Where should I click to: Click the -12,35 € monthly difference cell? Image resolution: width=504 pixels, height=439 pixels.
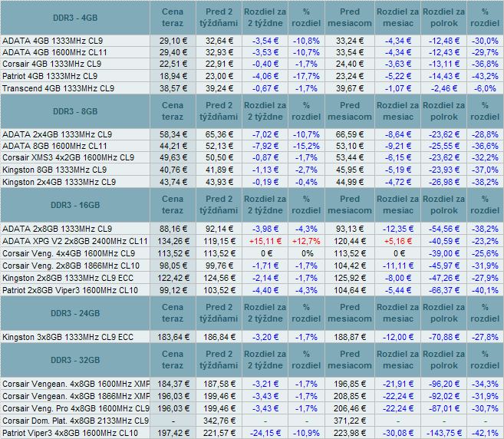point(398,229)
